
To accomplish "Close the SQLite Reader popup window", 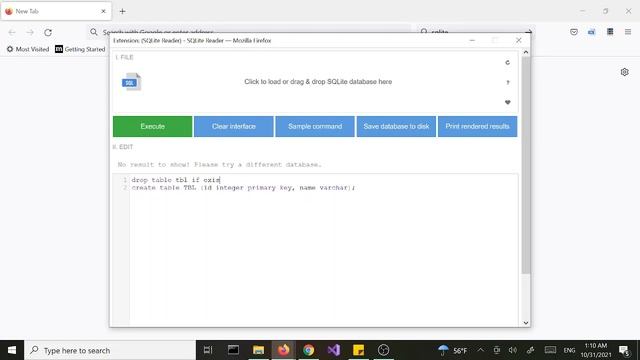I will (518, 40).
